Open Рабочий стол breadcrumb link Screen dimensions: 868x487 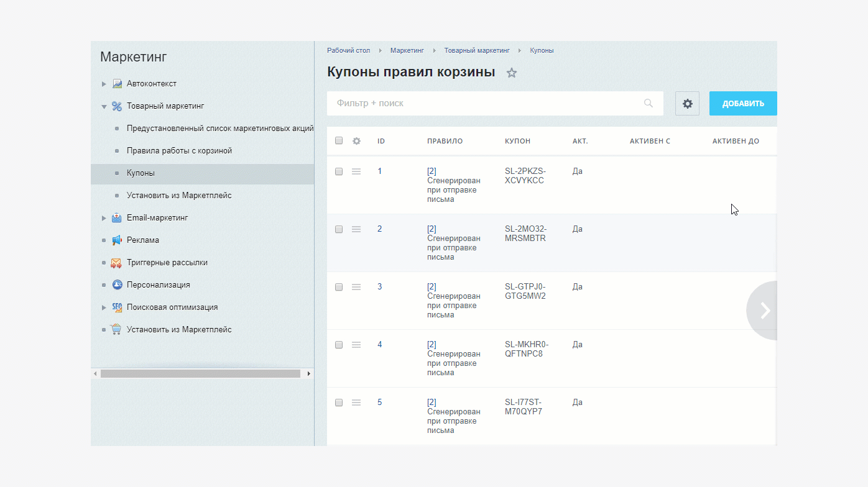348,50
